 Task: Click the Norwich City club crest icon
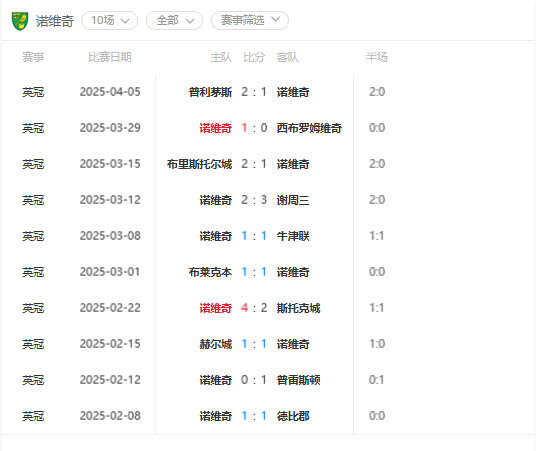(x=20, y=21)
